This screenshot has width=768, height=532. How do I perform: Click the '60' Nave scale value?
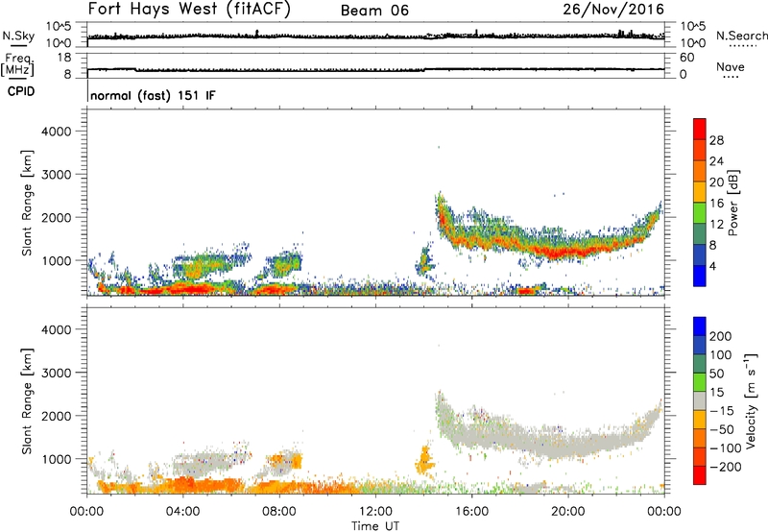[686, 58]
